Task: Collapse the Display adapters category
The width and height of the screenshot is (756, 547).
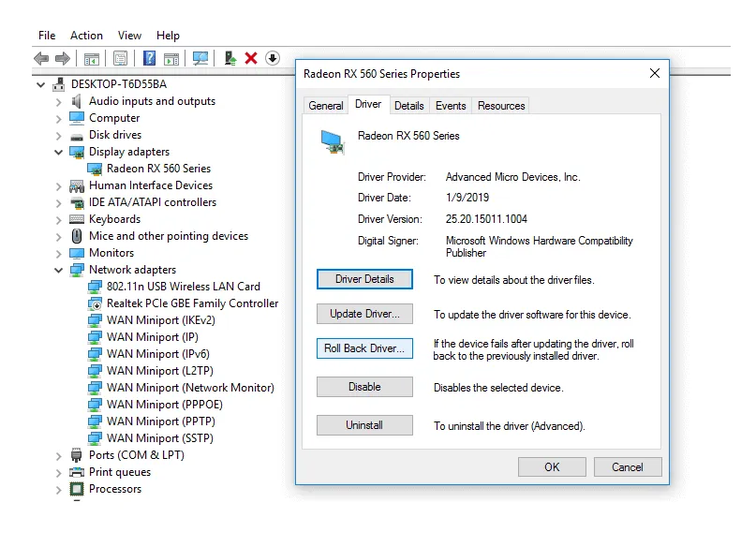Action: click(58, 153)
